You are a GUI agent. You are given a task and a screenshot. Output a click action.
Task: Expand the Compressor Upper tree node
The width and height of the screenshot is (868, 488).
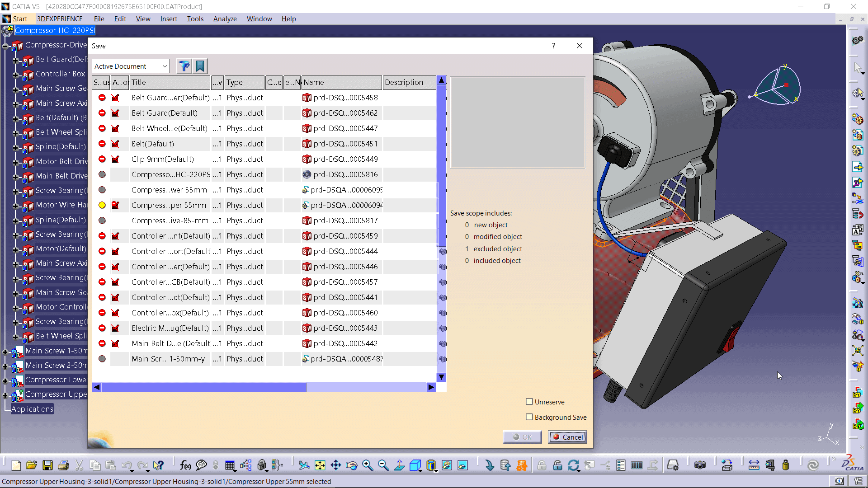(x=5, y=395)
